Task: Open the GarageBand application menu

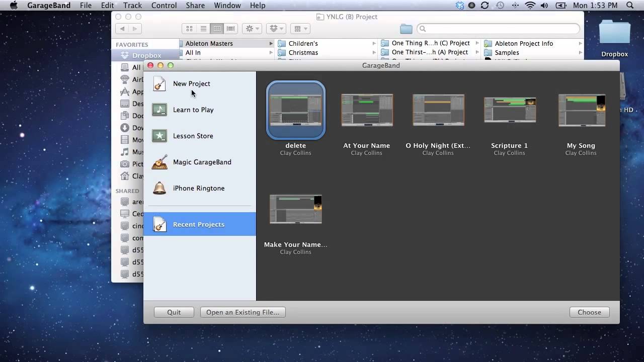Action: pyautogui.click(x=48, y=6)
